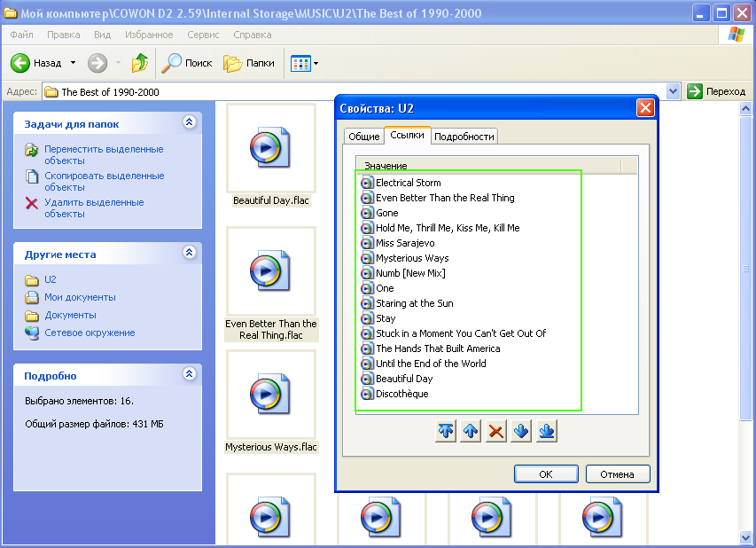The image size is (756, 548).
Task: Open the Избранное menu
Action: click(149, 35)
